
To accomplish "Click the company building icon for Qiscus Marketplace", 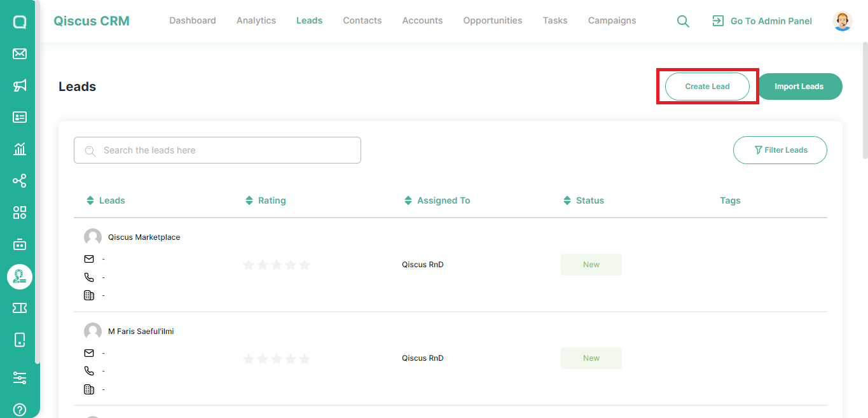I will [x=89, y=295].
